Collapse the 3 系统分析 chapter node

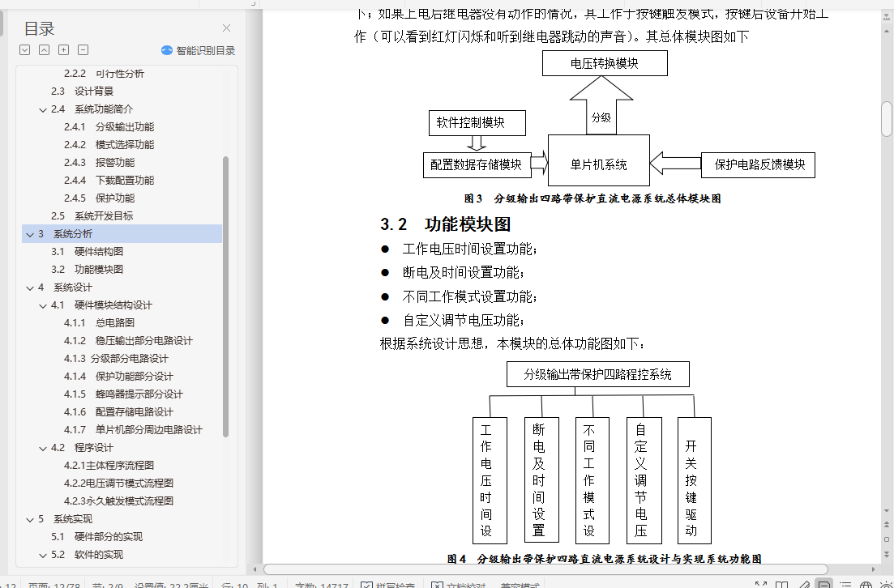30,234
